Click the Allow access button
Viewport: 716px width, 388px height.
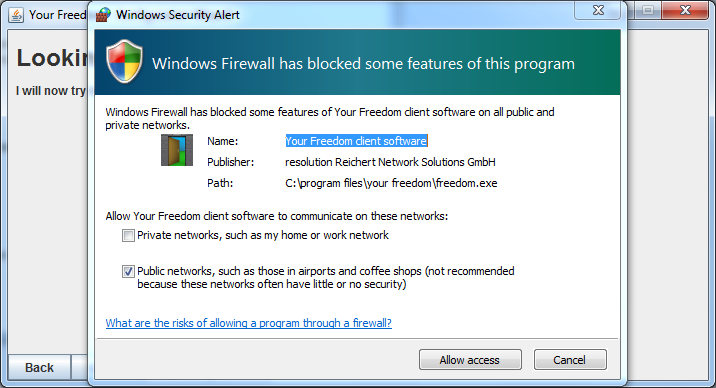[470, 360]
